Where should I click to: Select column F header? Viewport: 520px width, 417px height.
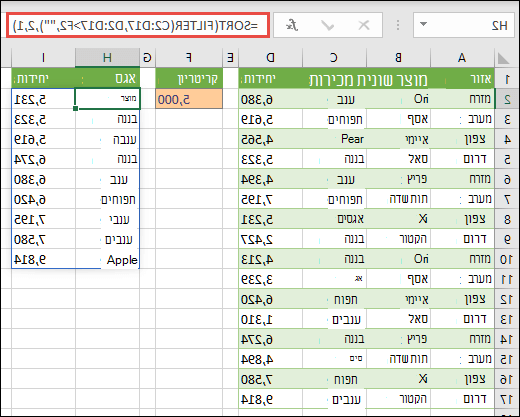[x=189, y=58]
